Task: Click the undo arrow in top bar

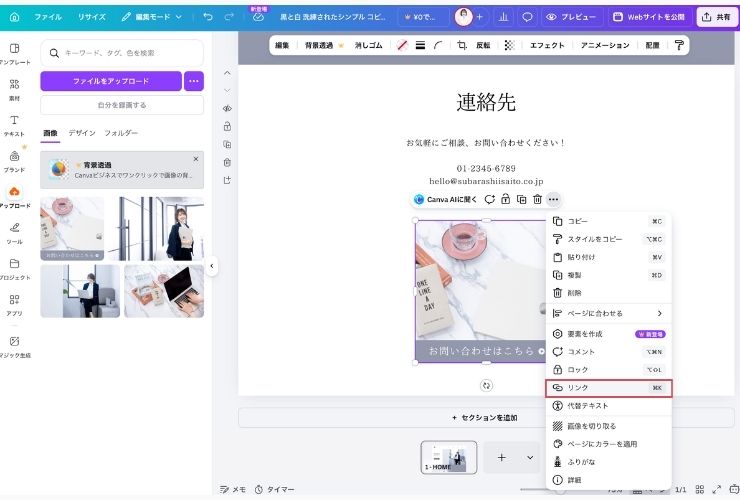Action: [207, 17]
